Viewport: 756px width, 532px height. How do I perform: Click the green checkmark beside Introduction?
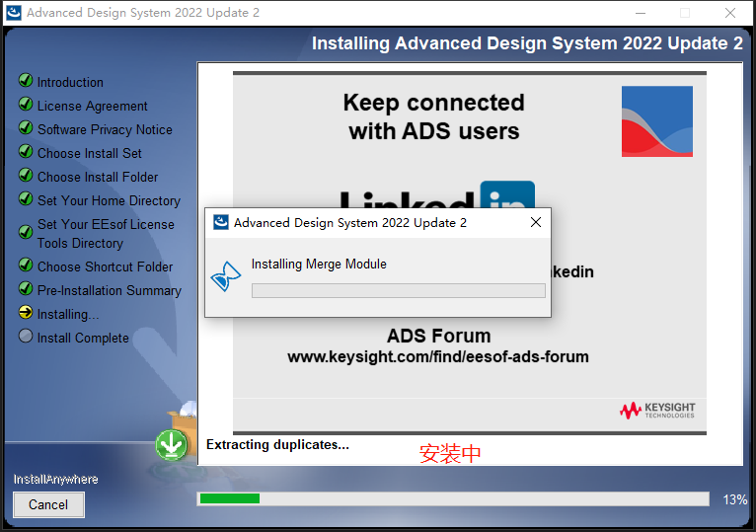[26, 80]
